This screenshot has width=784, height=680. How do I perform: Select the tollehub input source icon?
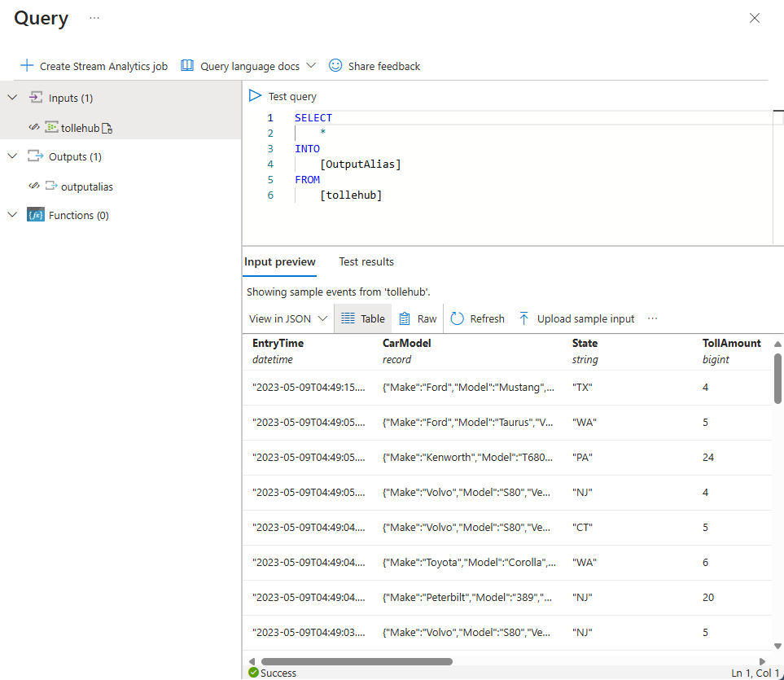click(x=50, y=127)
